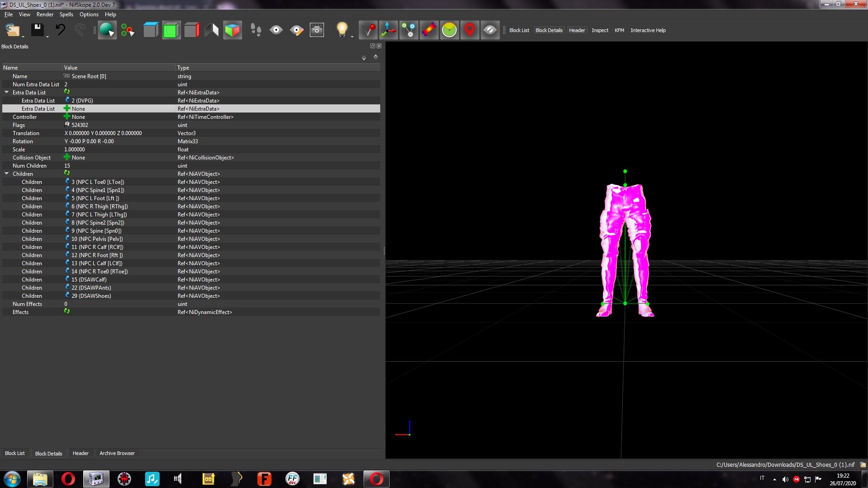This screenshot has height=488, width=868.
Task: Switch to bottom Archive Browser tab
Action: click(117, 453)
